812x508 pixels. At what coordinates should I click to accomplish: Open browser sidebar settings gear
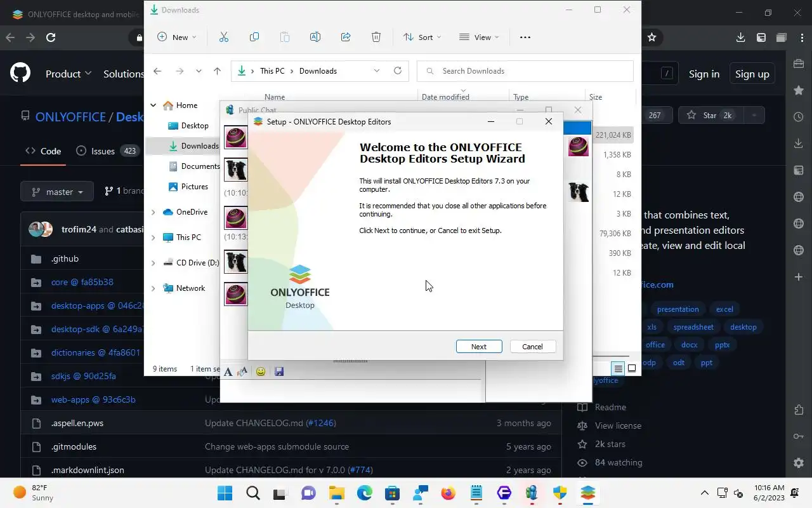799,462
